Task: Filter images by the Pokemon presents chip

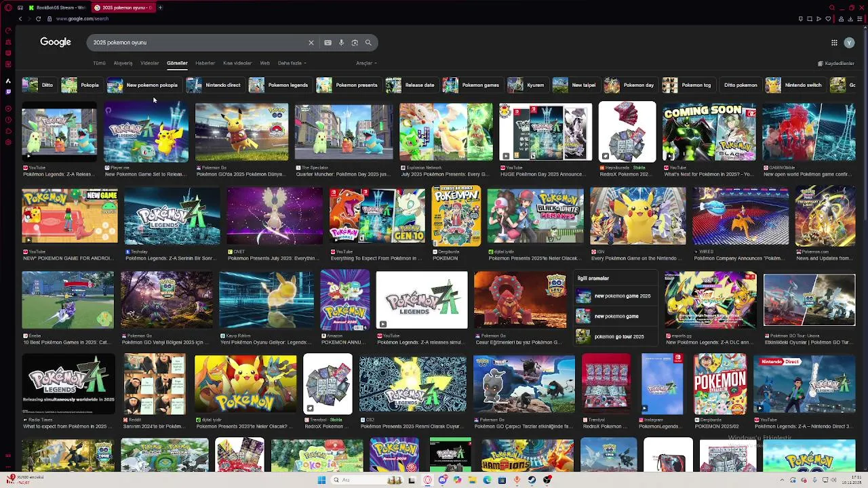Action: 347,85
